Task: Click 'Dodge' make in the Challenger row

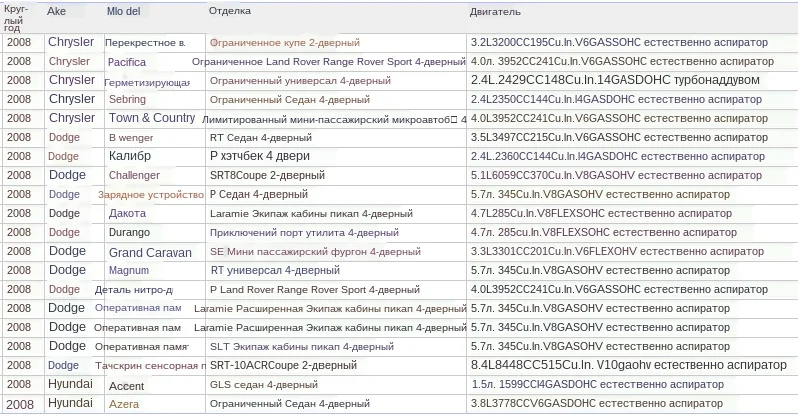Action: [67, 175]
